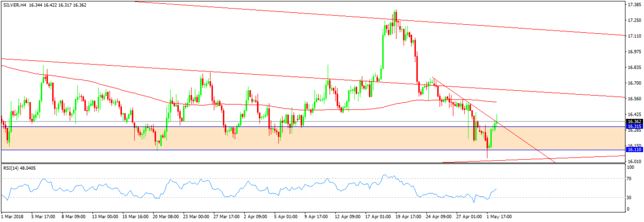
Task: Click the 17.250 price axis label
Action: pyautogui.click(x=634, y=20)
